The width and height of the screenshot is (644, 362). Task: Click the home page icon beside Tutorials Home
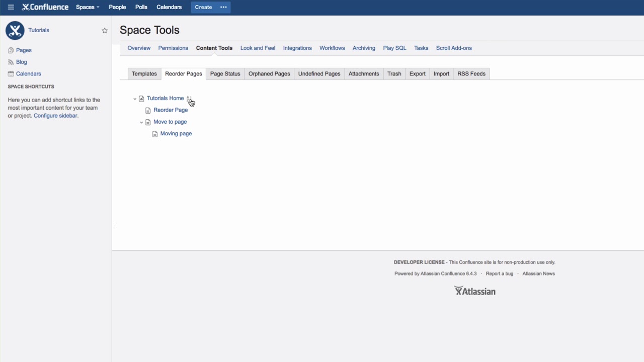[x=141, y=99]
